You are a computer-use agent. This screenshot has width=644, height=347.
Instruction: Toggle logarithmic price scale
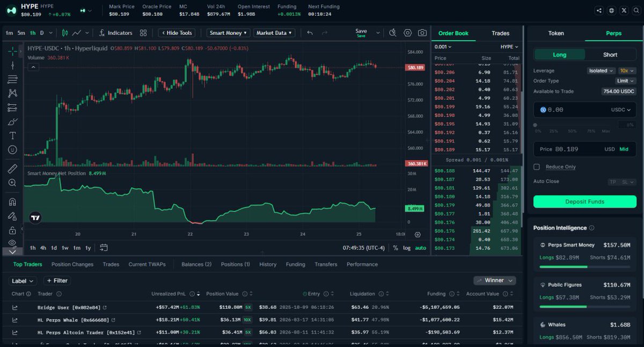407,248
